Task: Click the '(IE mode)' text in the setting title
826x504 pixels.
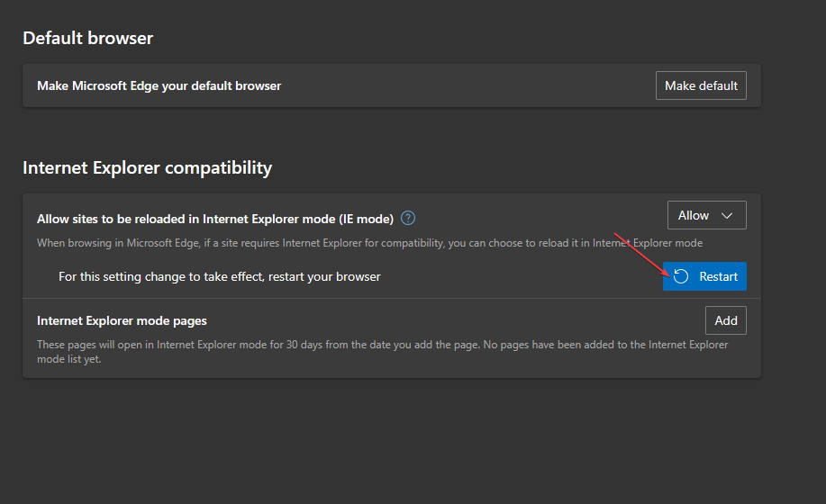Action: (364, 219)
